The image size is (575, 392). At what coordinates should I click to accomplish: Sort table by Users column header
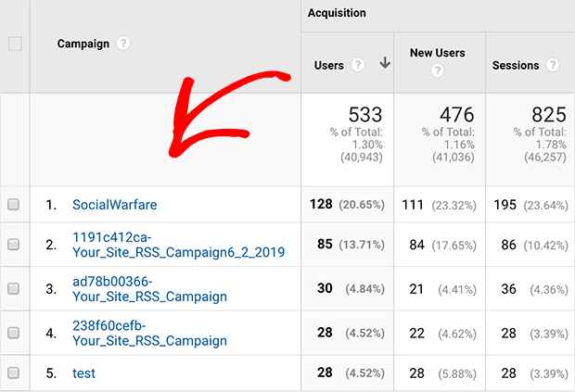point(329,65)
